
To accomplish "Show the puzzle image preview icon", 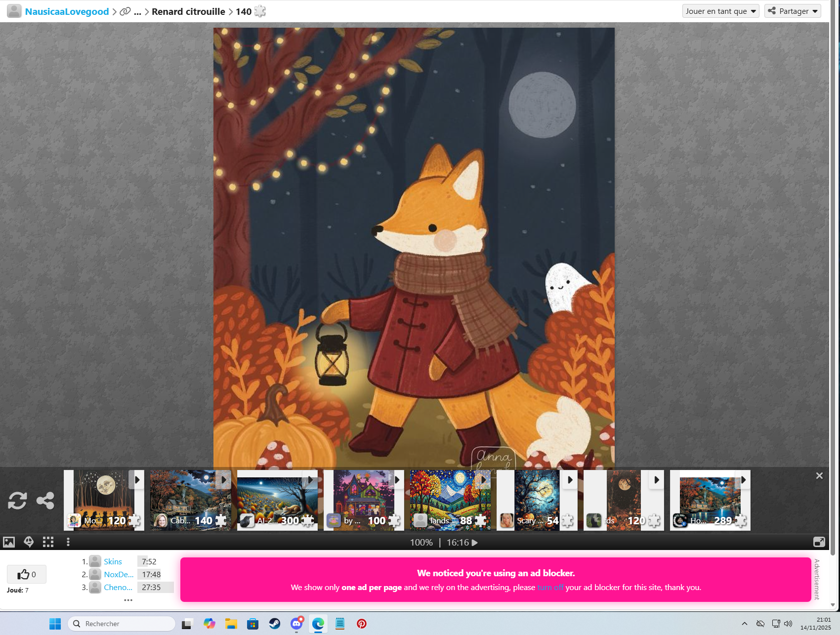I will pos(9,542).
